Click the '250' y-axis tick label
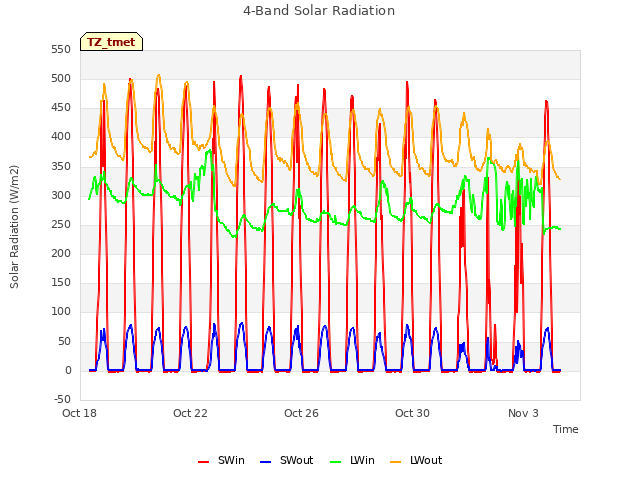This screenshot has height=480, width=640. point(61,224)
